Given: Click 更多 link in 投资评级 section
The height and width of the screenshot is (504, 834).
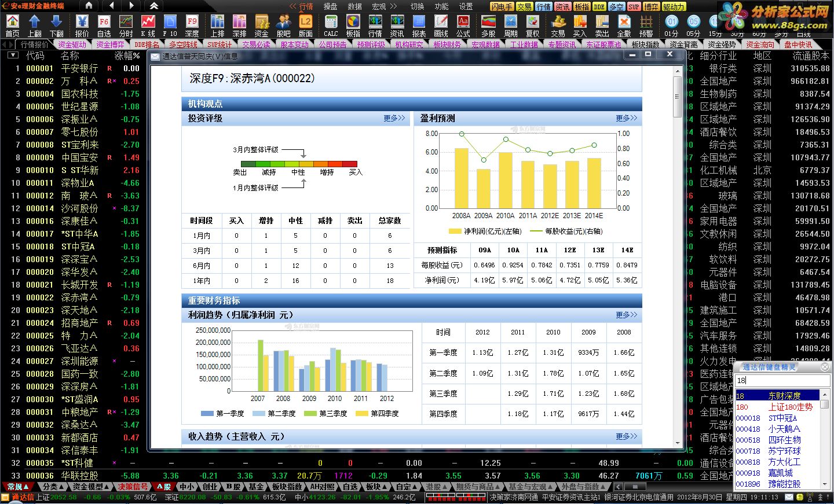Looking at the screenshot, I should pyautogui.click(x=394, y=118).
